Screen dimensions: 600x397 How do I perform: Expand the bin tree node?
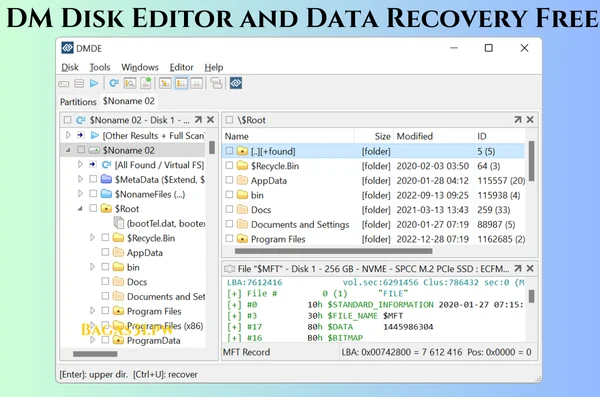(93, 266)
